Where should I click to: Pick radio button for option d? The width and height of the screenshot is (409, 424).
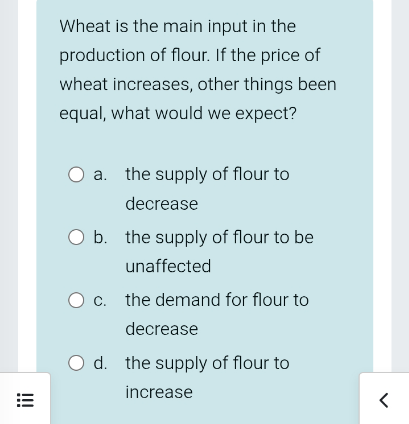pos(76,363)
